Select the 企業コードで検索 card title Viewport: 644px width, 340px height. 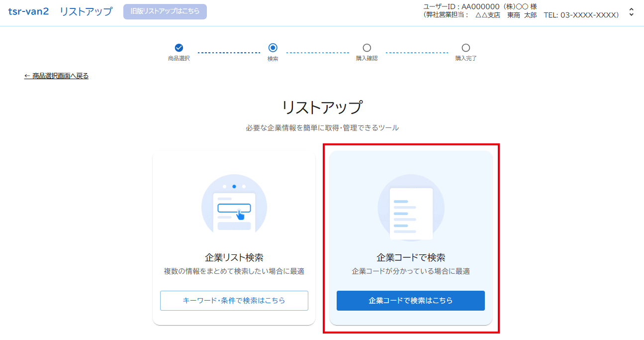click(411, 258)
